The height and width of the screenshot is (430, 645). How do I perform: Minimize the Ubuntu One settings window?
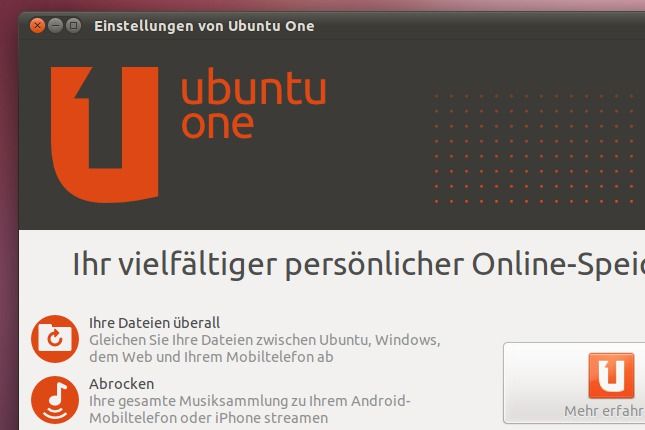56,26
